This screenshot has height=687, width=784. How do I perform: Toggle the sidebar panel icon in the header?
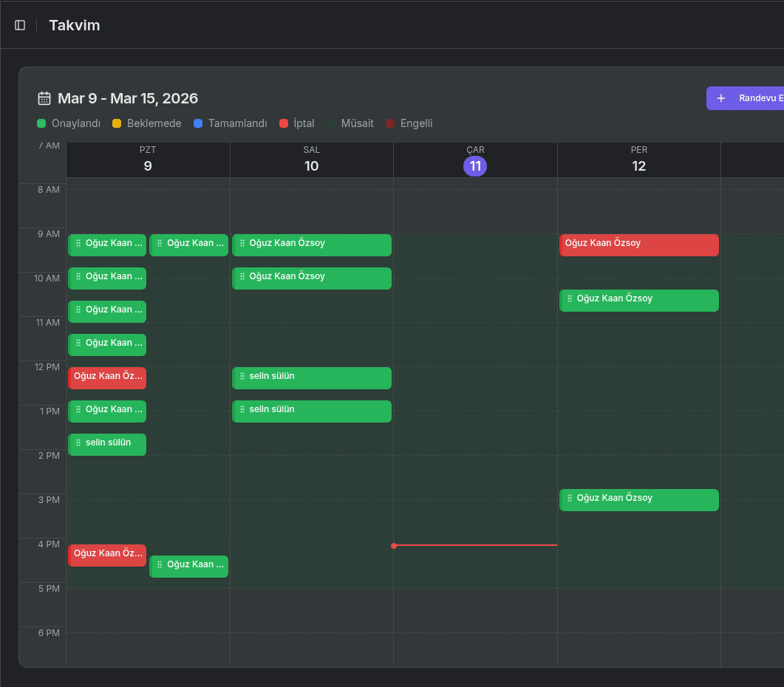point(19,24)
